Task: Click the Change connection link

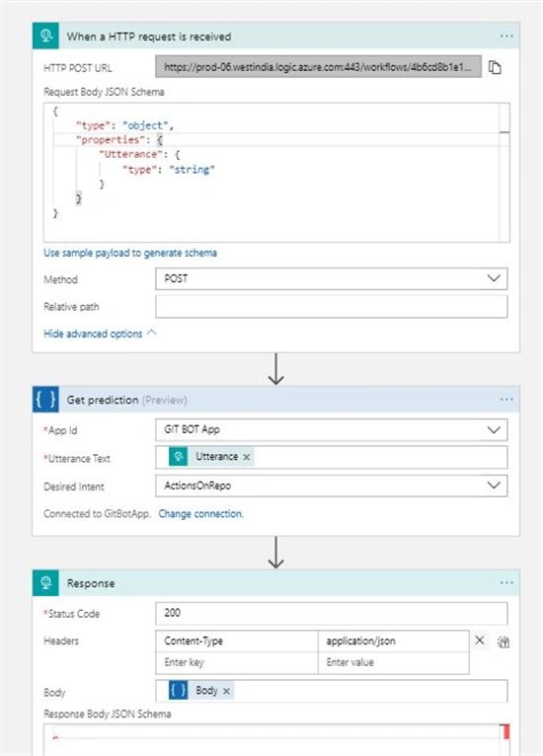Action: (200, 513)
